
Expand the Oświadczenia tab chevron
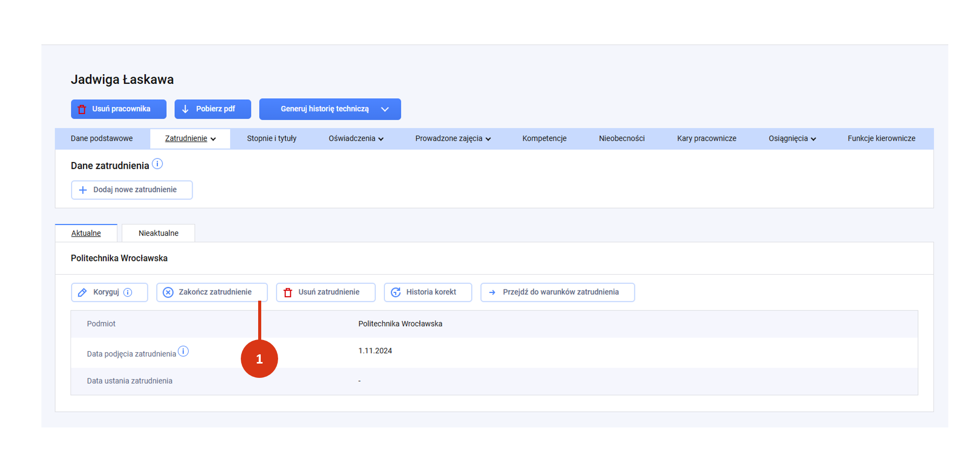(381, 139)
